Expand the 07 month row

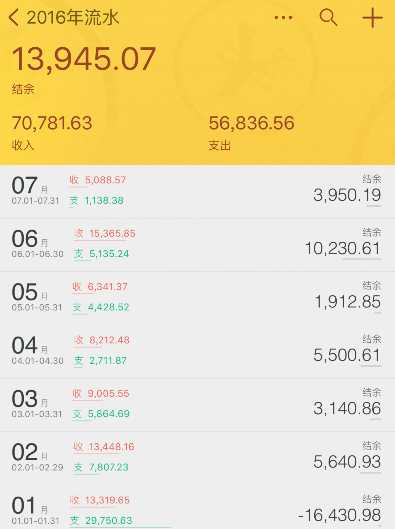click(197, 192)
